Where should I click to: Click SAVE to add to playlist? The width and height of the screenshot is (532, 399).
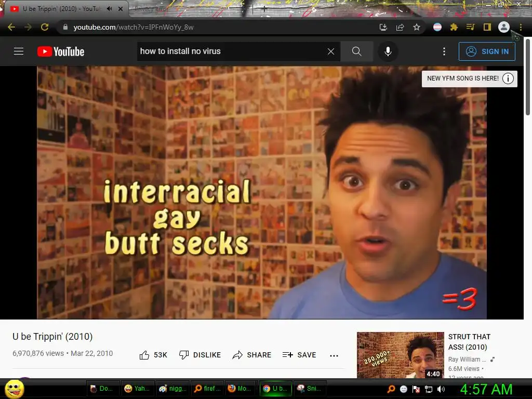[299, 355]
